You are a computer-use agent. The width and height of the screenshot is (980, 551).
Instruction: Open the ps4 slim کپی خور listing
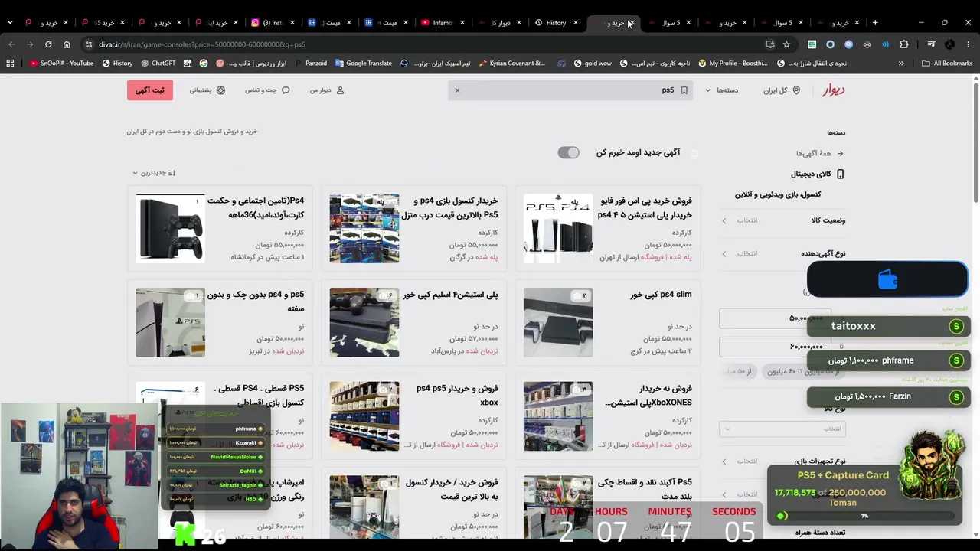pos(608,322)
